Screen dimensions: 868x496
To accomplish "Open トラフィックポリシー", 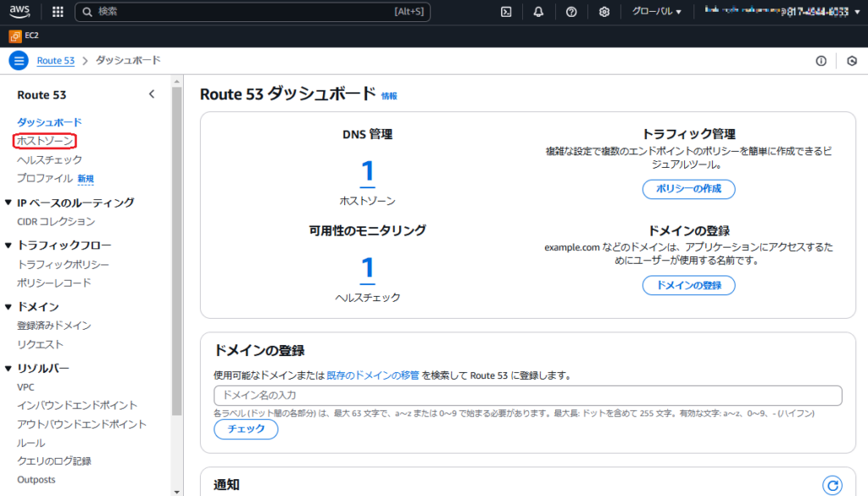I will 63,265.
